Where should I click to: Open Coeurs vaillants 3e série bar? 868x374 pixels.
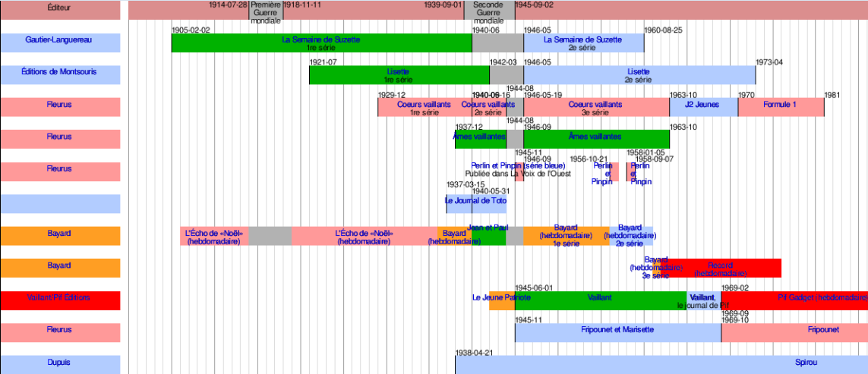coord(596,107)
